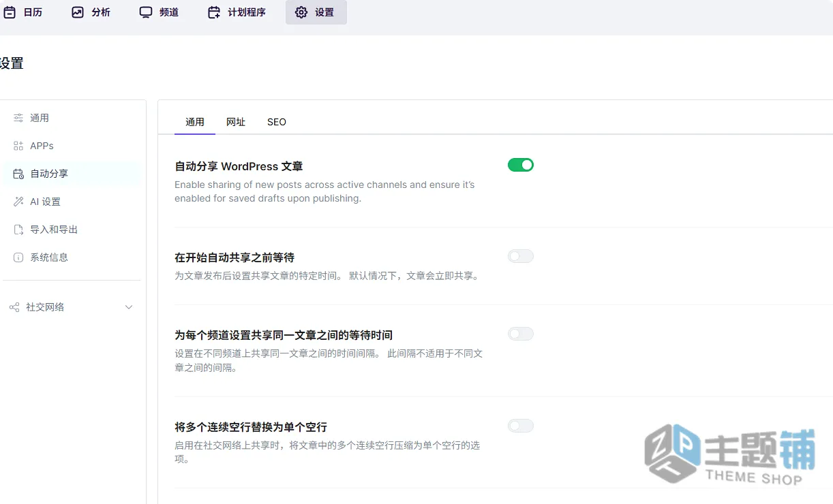Click the schedule icon beside 计划程序
The height and width of the screenshot is (504, 833).
point(214,12)
